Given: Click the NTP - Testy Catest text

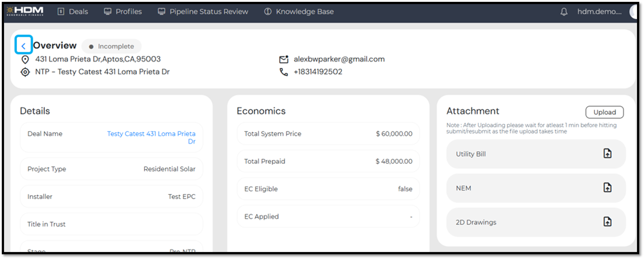Looking at the screenshot, I should (102, 72).
